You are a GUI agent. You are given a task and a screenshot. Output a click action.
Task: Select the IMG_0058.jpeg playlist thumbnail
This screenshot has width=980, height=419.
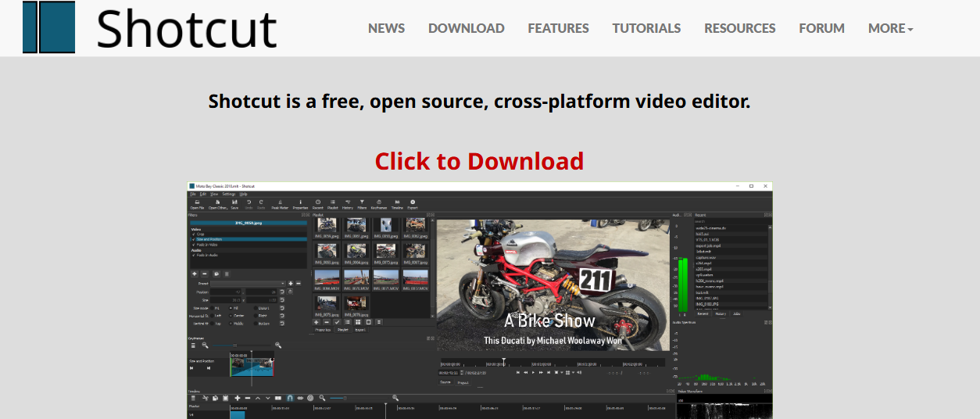point(327,230)
